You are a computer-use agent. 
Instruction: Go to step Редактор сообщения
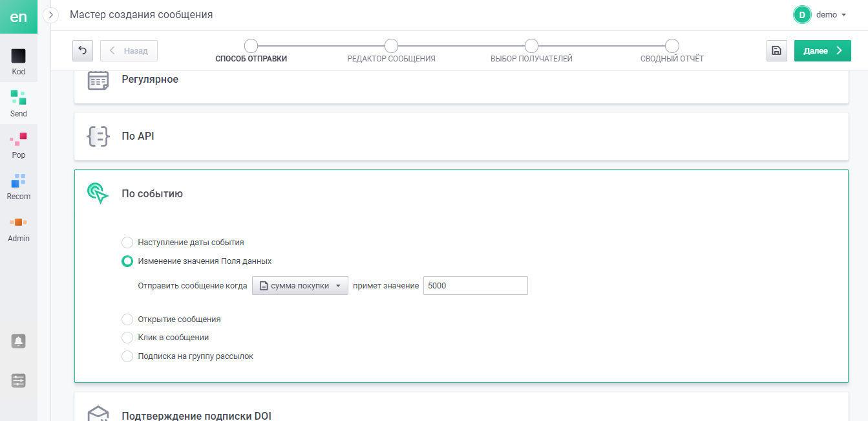(x=391, y=50)
